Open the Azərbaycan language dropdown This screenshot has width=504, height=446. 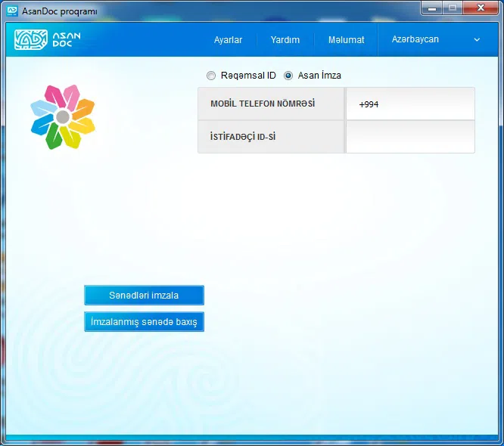coord(437,39)
